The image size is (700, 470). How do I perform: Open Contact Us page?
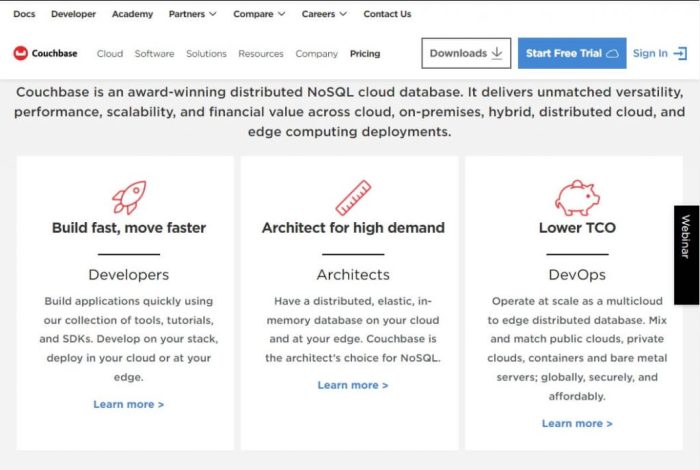(387, 14)
